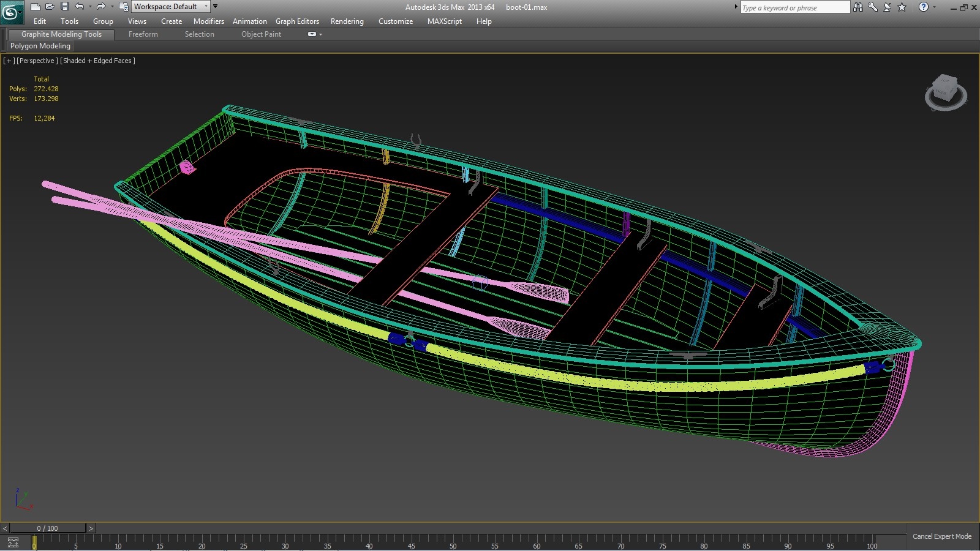Screen dimensions: 980x551
Task: Click the keyword search input field
Action: [x=795, y=7]
